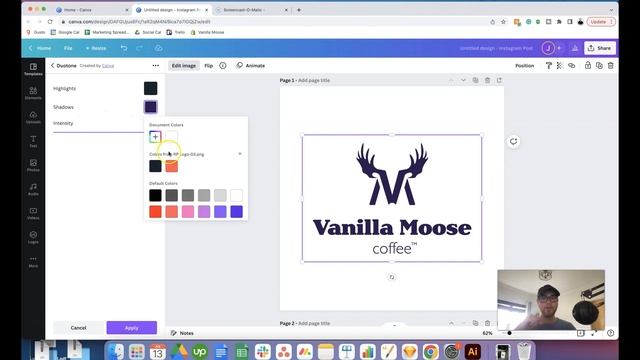Click the Edit image button

click(x=184, y=65)
